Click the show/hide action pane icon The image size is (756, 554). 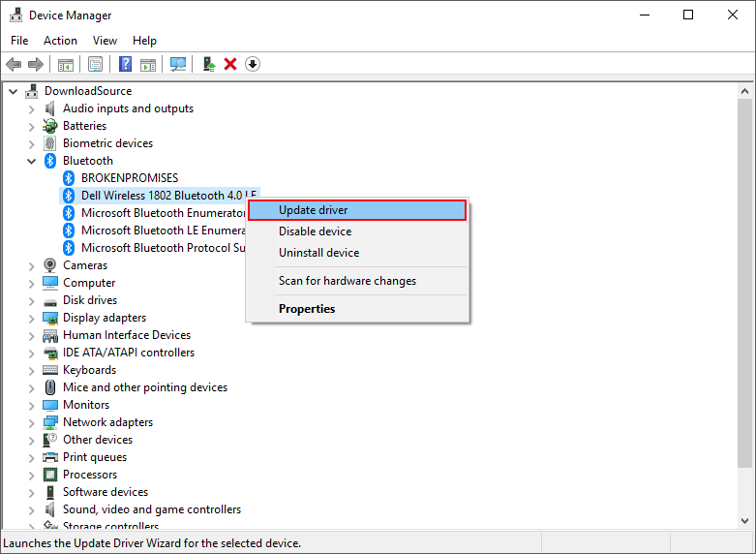point(148,64)
